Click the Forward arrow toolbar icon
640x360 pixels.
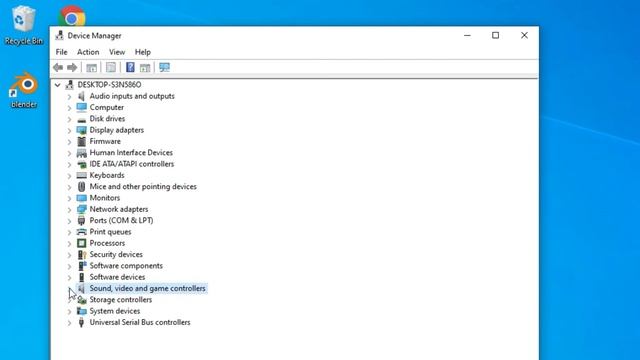72,67
